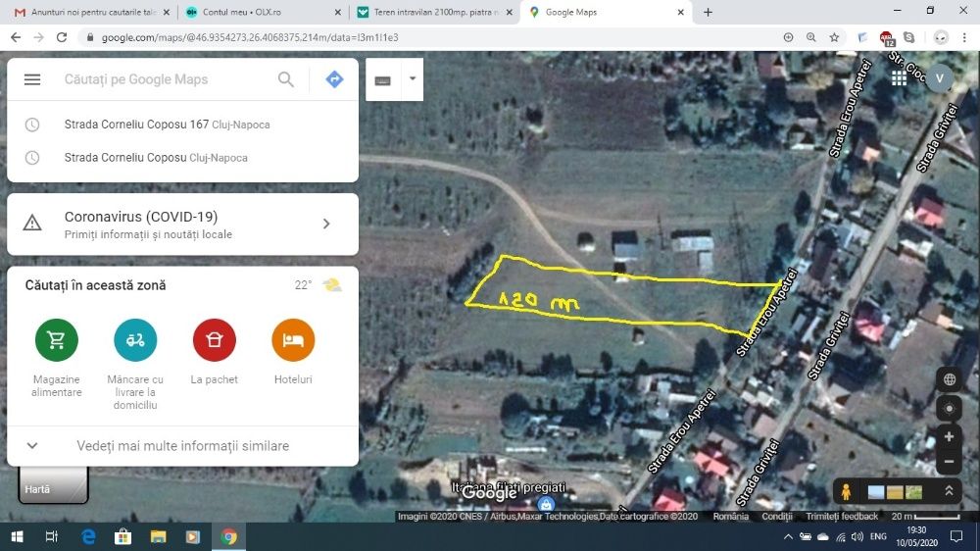Zoom in the map with plus button
Screen dimensions: 980x551
click(x=949, y=436)
